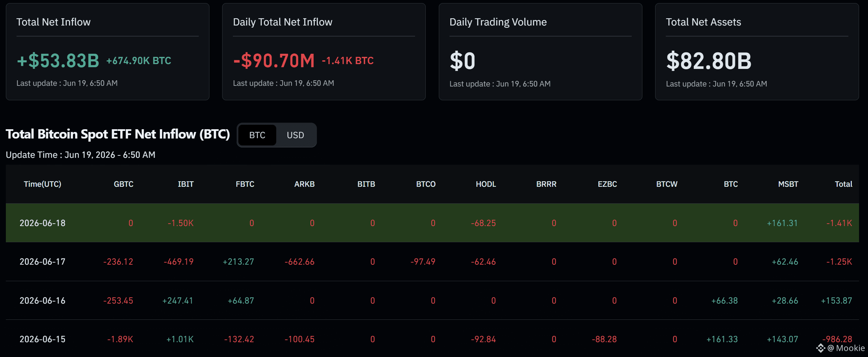
Task: Click the HODL column header
Action: [x=486, y=184]
